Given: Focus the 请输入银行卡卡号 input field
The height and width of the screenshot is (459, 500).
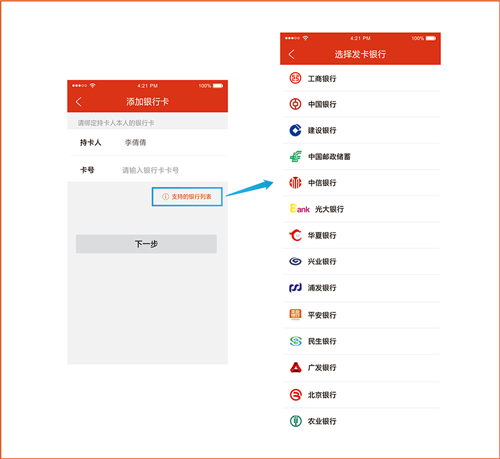Looking at the screenshot, I should [150, 170].
